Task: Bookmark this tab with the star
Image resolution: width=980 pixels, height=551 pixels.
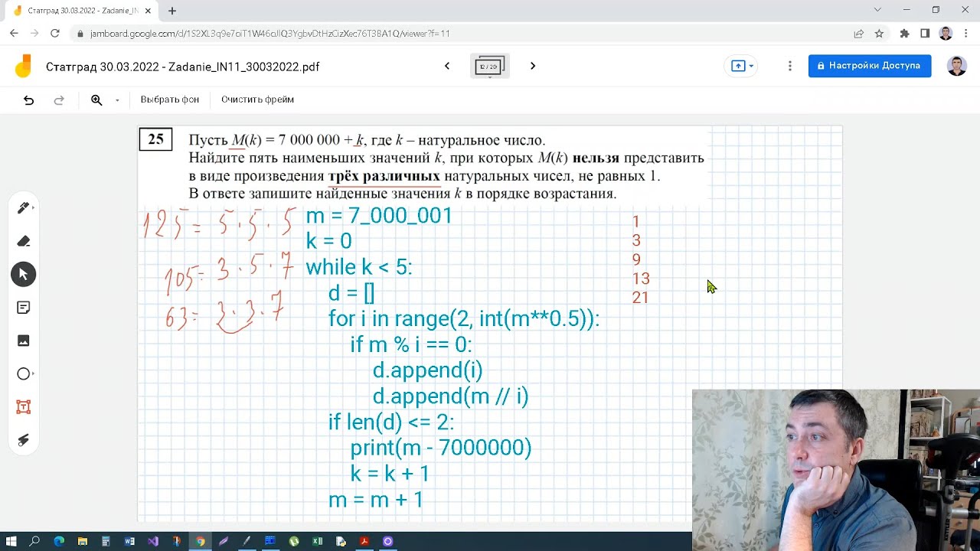Action: coord(879,34)
